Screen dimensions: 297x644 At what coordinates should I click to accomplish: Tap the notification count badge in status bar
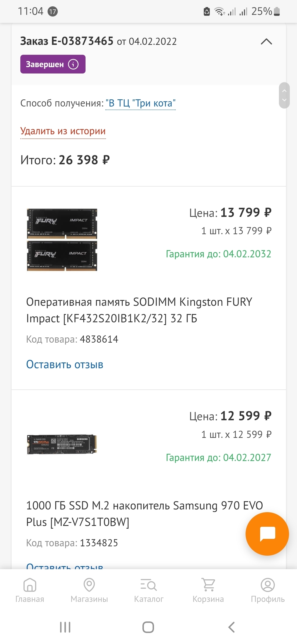point(53,12)
